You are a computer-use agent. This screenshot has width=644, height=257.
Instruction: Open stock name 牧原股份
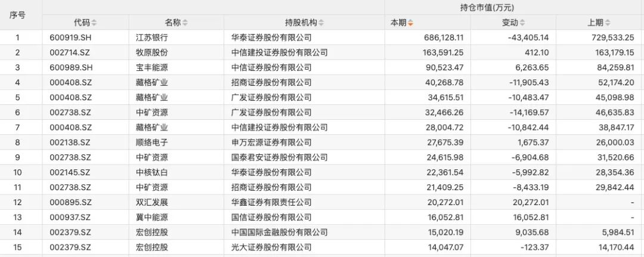[151, 52]
